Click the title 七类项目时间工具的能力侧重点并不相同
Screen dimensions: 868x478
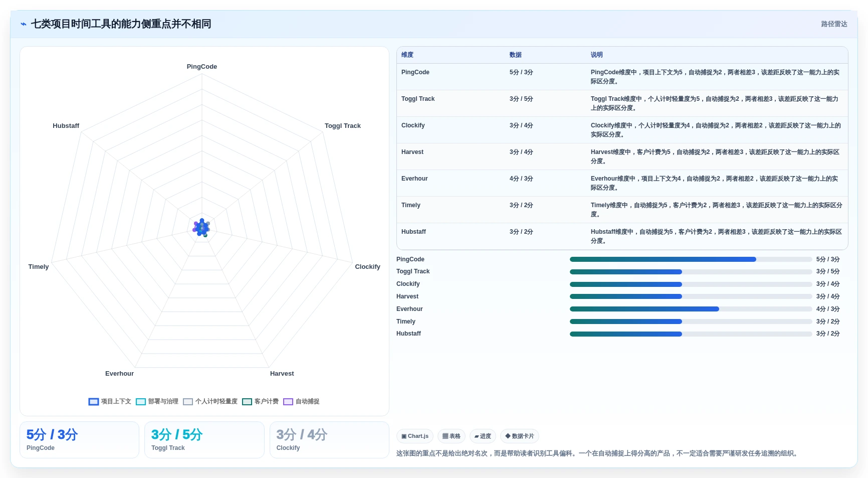(x=121, y=24)
